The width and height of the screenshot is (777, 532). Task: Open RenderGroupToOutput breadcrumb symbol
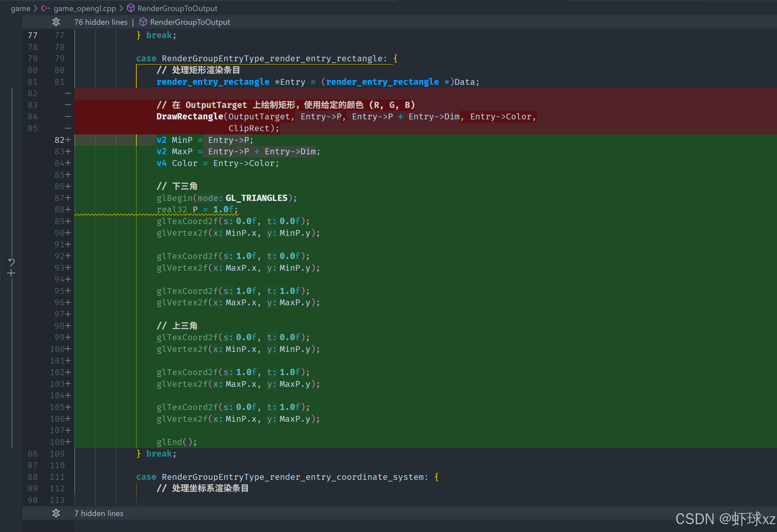pyautogui.click(x=177, y=8)
